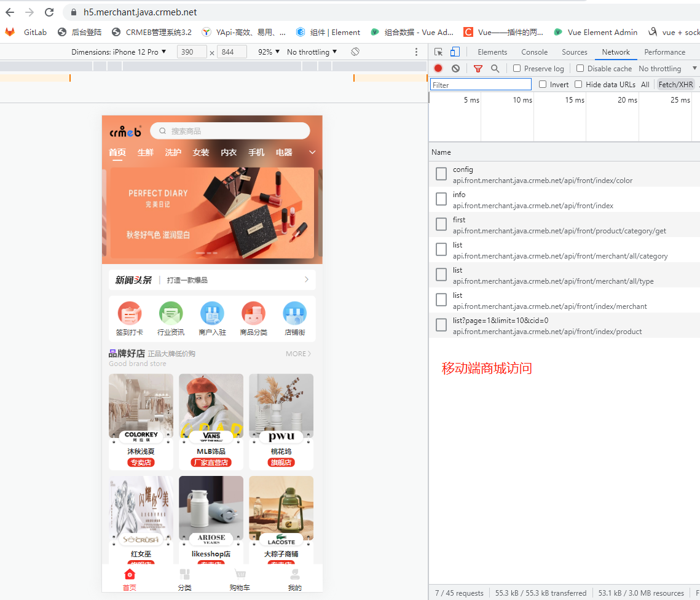The image size is (700, 600).
Task: Check Hide data URLs checkbox
Action: [578, 84]
